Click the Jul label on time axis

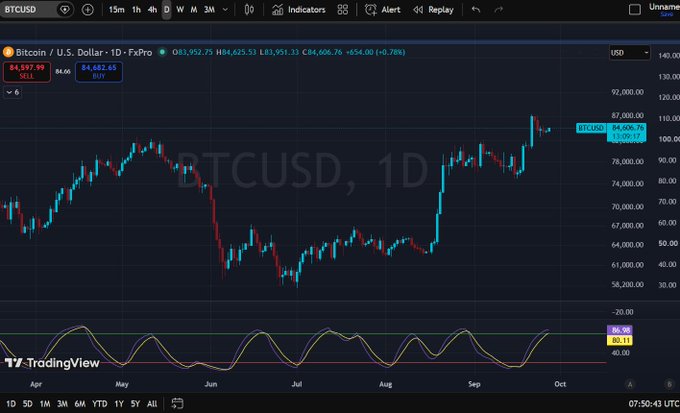point(297,384)
